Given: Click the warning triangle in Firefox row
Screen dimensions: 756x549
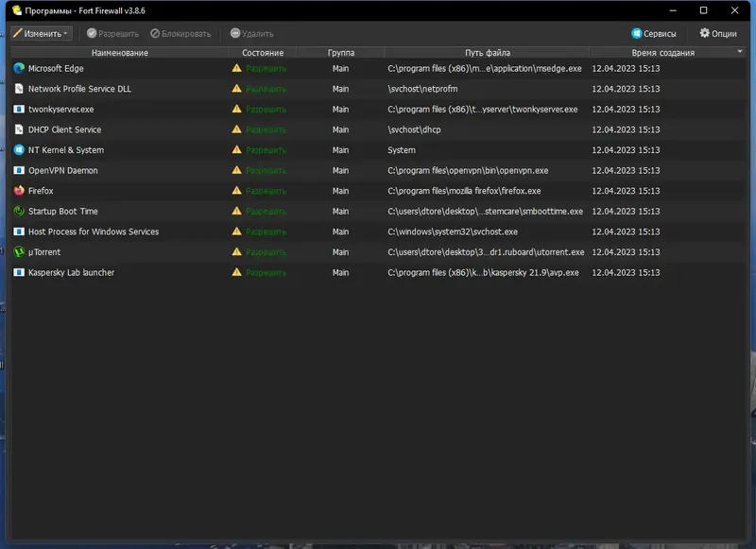Looking at the screenshot, I should (236, 190).
